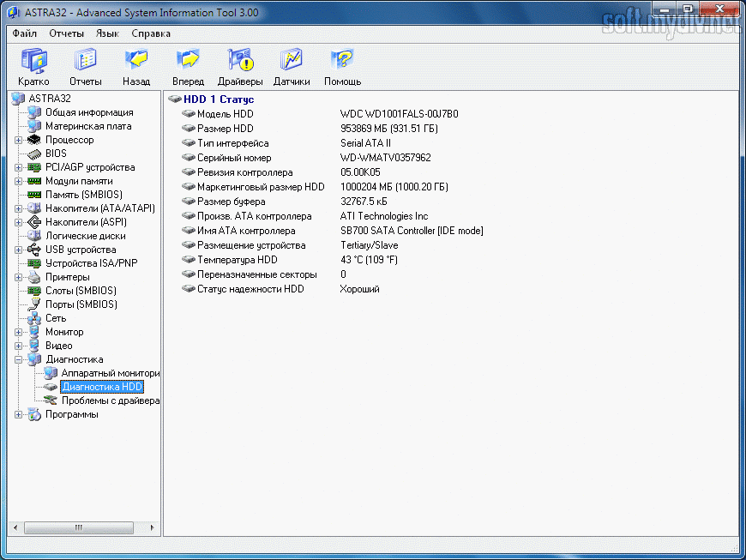Click the Порты (SMBIOS) connector icon
Screen dimensions: 746x560
pyautogui.click(x=33, y=304)
